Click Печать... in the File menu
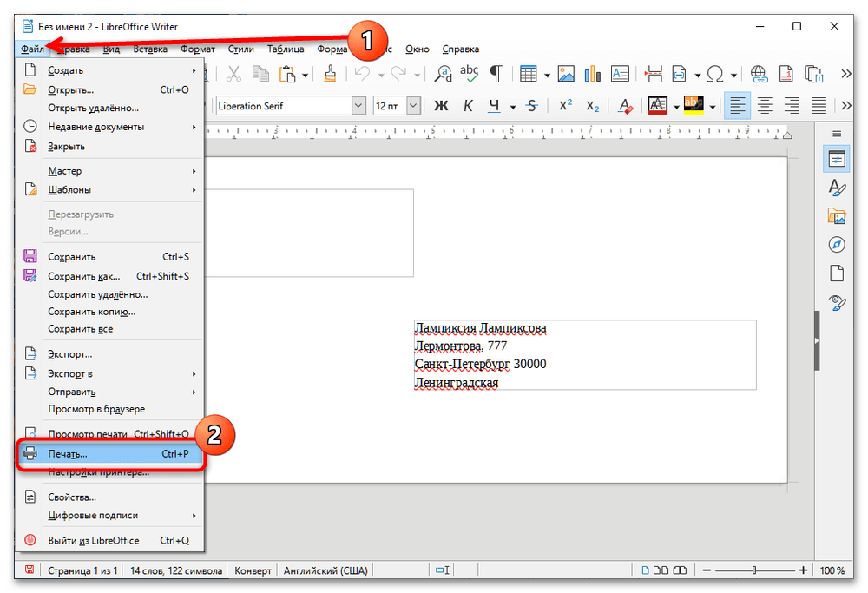Screen dimensions: 868x593 [68, 454]
